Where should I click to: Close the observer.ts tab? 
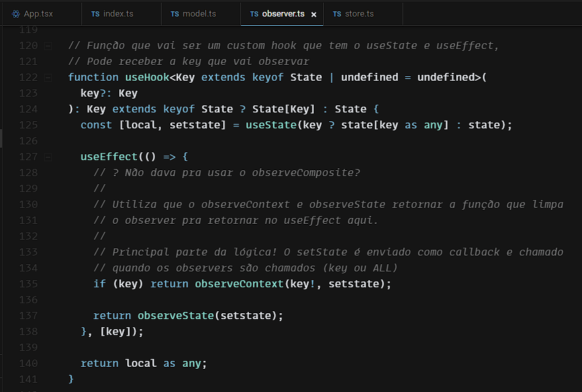tap(314, 14)
